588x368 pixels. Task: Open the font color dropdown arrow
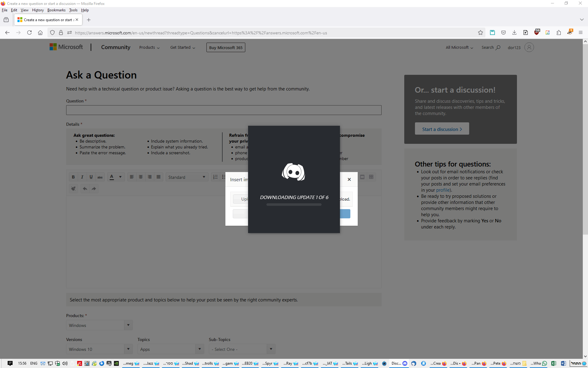pyautogui.click(x=120, y=177)
